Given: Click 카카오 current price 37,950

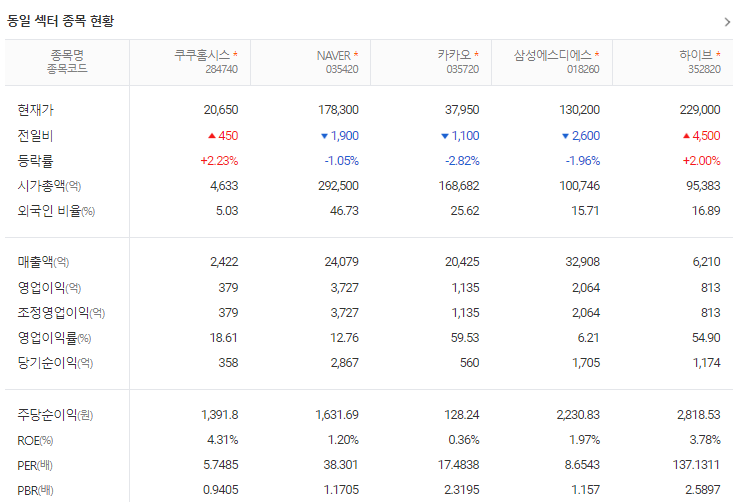Looking at the screenshot, I should pos(462,110).
